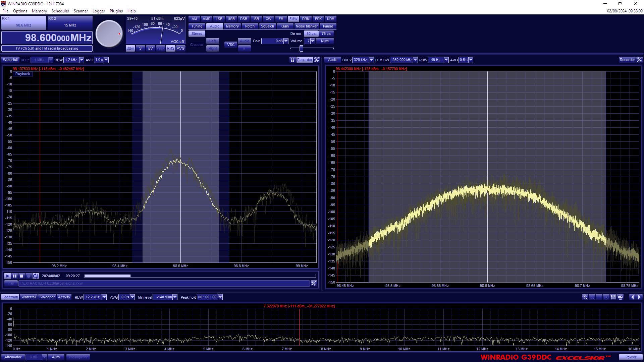This screenshot has width=644, height=362.
Task: Adjust the Volume slider handle
Action: [x=301, y=48]
